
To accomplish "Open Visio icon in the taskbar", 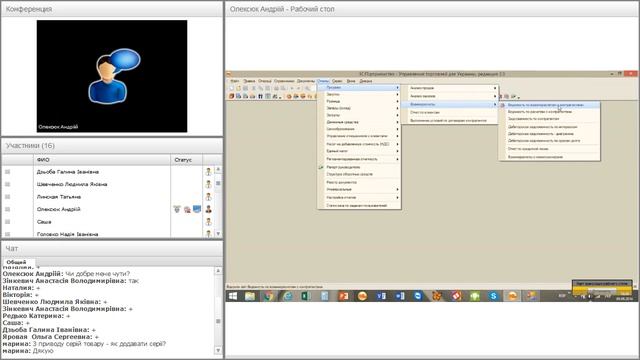I will pyautogui.click(x=381, y=296).
